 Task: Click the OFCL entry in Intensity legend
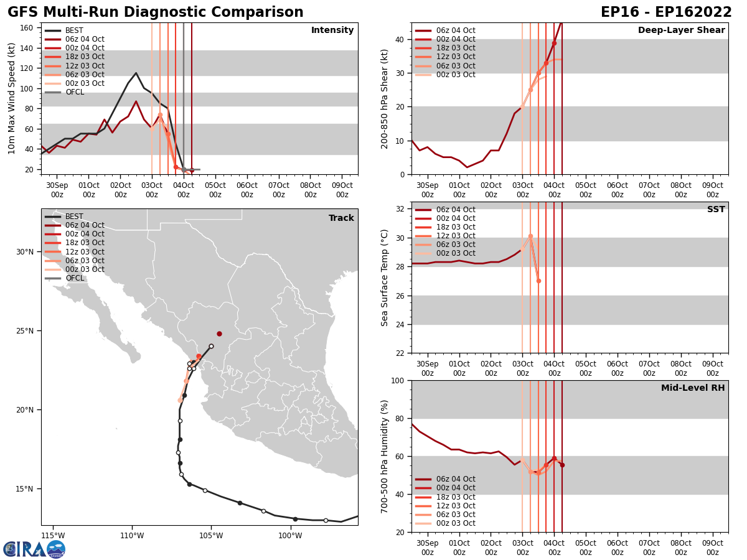(65, 92)
